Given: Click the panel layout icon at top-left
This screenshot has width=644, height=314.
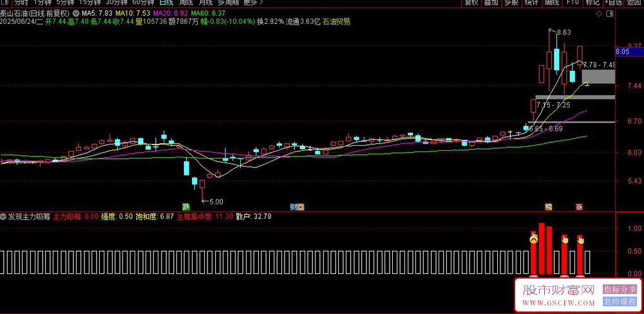Looking at the screenshot, I should coord(4,2).
